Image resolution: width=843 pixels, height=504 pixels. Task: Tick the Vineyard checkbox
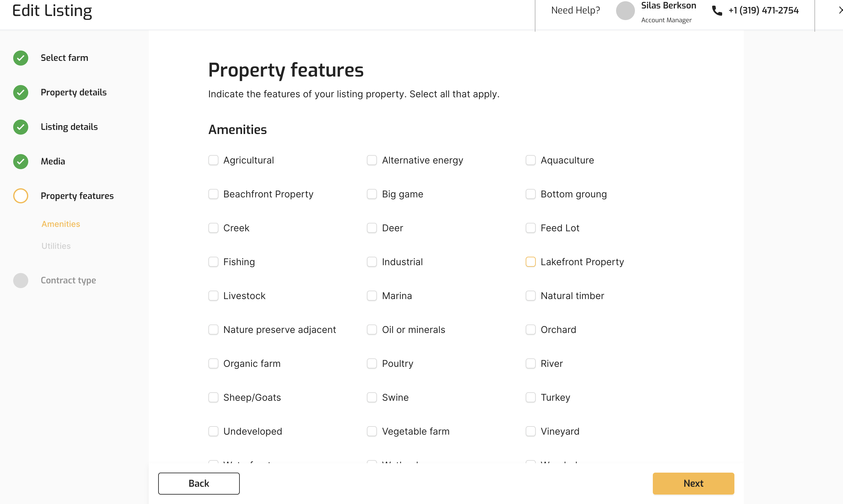pos(530,431)
